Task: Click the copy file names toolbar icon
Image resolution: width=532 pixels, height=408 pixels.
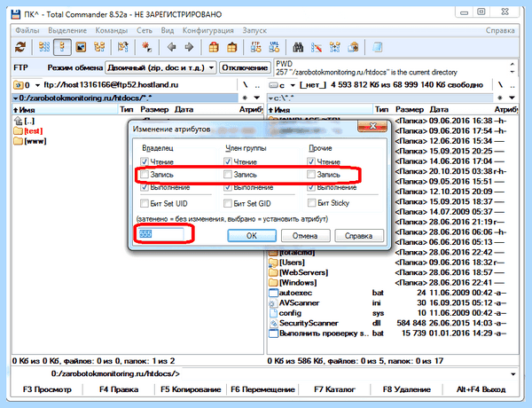Action: click(x=353, y=47)
